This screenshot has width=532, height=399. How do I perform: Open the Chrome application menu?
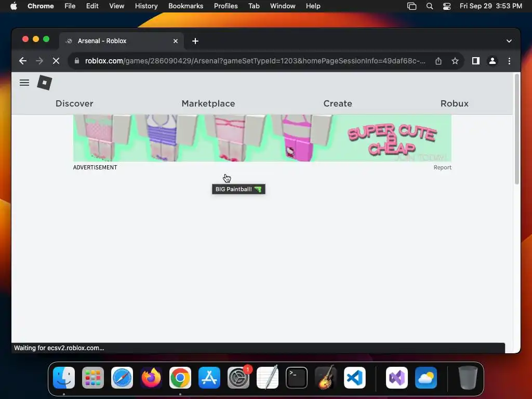pyautogui.click(x=41, y=6)
